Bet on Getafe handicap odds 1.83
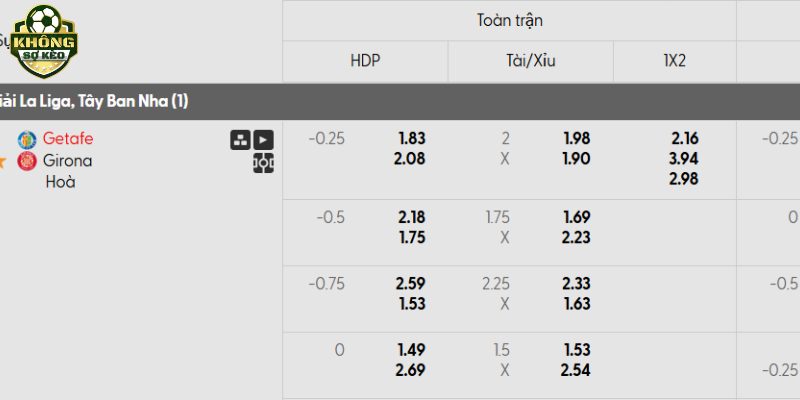This screenshot has height=400, width=800. 412,139
